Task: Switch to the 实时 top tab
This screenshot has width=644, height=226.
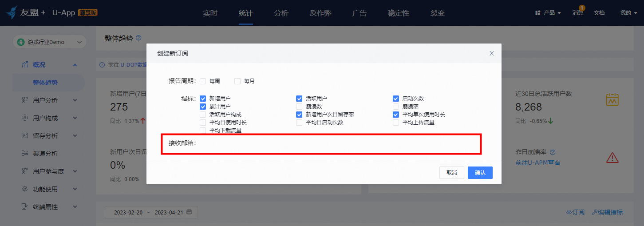Action: (x=210, y=13)
